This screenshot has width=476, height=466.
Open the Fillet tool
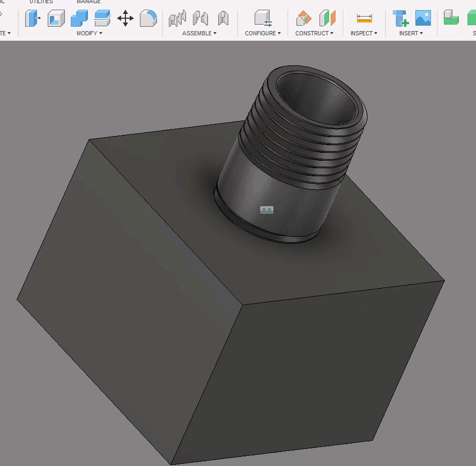pos(148,18)
